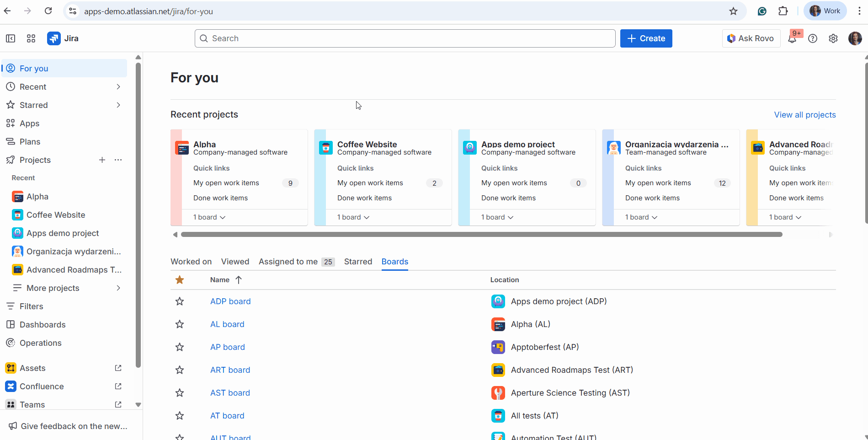Expand 1 board dropdown on Organizacja wydarzenia card
This screenshot has height=440, width=868.
point(641,217)
